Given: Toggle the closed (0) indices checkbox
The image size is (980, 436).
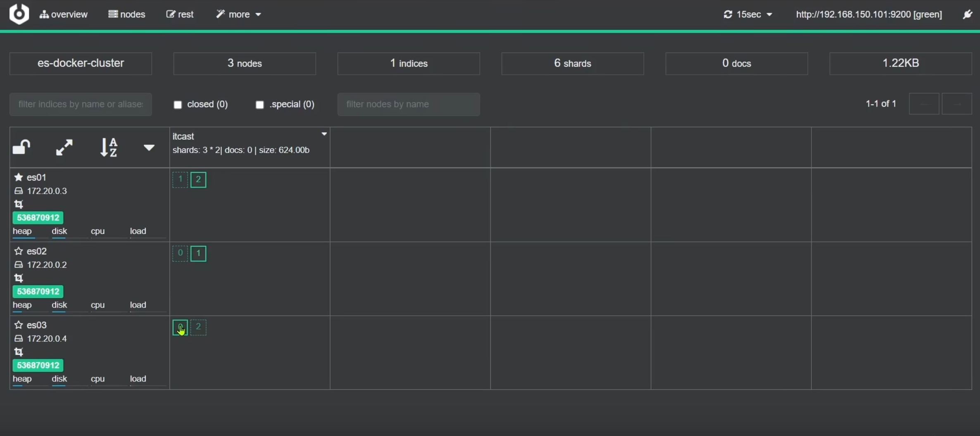Looking at the screenshot, I should tap(178, 105).
